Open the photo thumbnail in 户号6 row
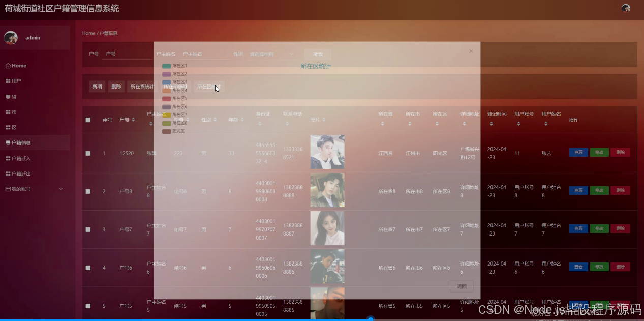 tap(327, 267)
